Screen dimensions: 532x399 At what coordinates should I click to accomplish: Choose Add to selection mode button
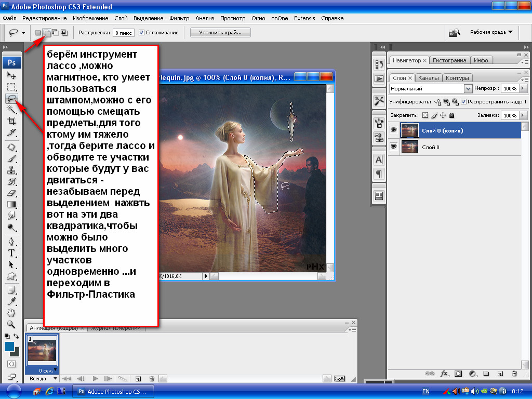(47, 33)
